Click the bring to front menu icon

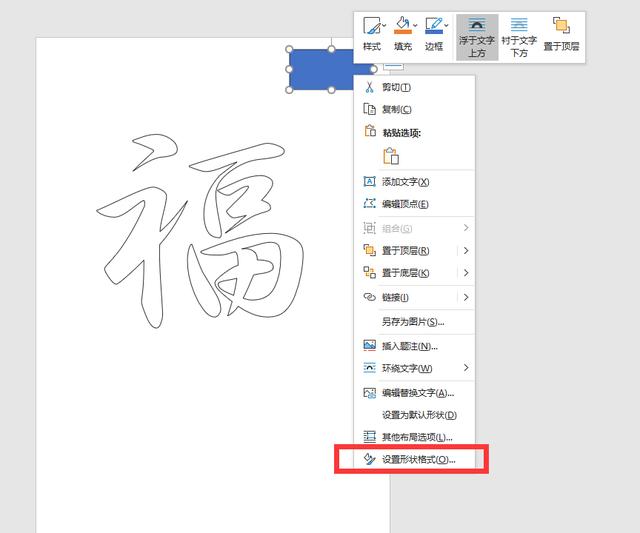click(369, 250)
